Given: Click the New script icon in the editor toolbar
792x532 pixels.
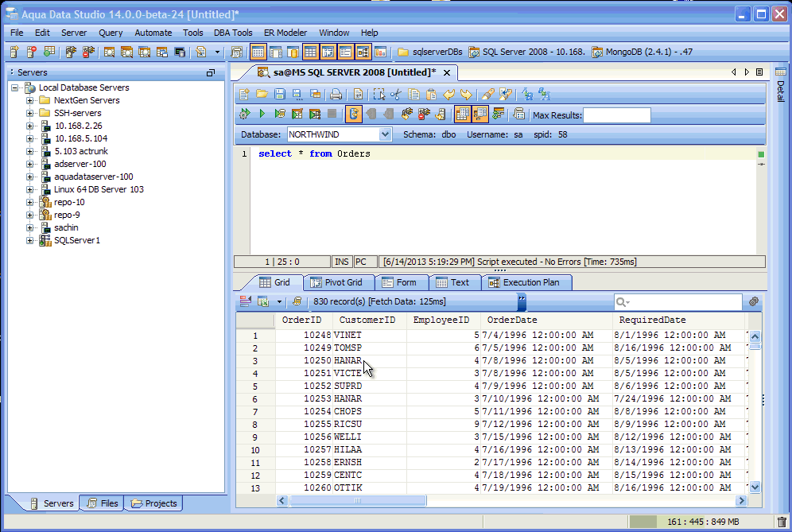Looking at the screenshot, I should 244,94.
